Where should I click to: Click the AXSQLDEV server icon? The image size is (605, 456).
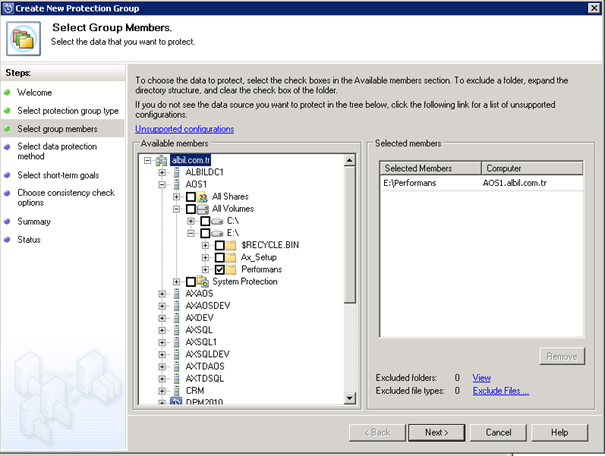click(176, 354)
